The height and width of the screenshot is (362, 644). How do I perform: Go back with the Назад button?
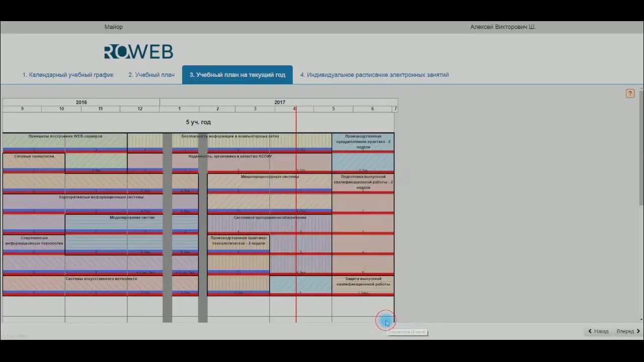[598, 331]
